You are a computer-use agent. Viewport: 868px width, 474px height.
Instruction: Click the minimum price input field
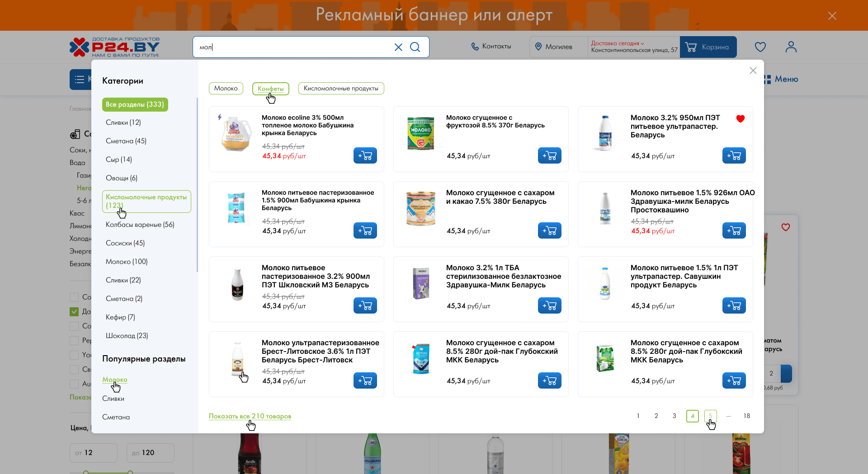tap(94, 453)
